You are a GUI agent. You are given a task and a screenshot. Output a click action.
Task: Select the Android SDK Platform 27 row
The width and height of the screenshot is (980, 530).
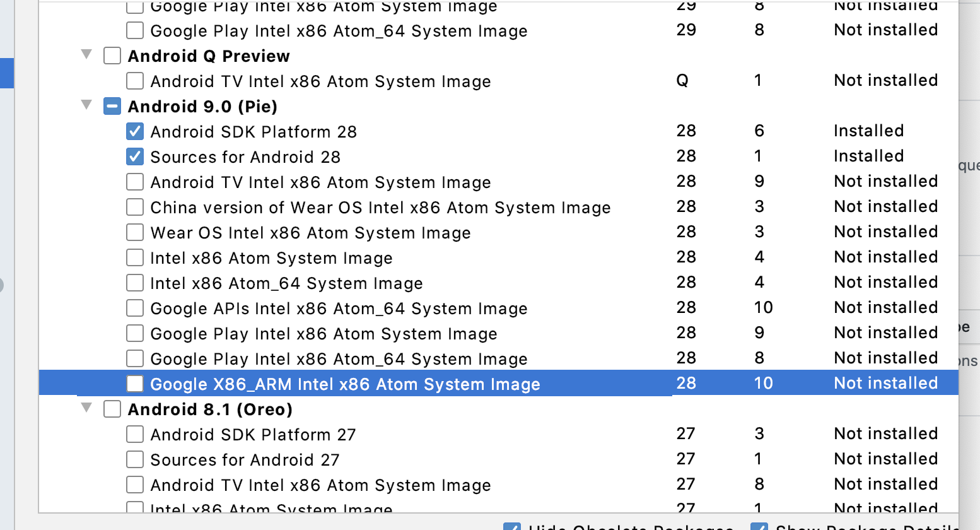(252, 434)
